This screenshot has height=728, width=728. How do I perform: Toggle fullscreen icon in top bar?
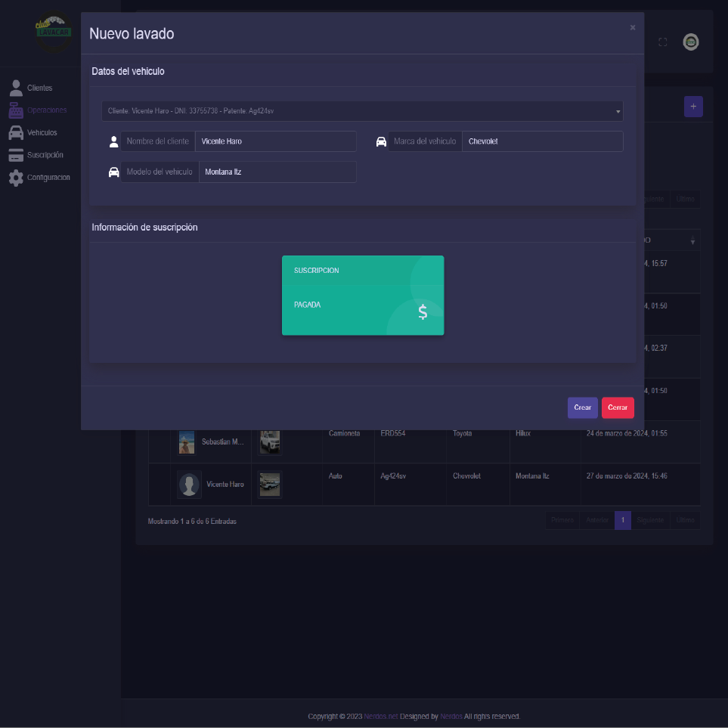662,42
